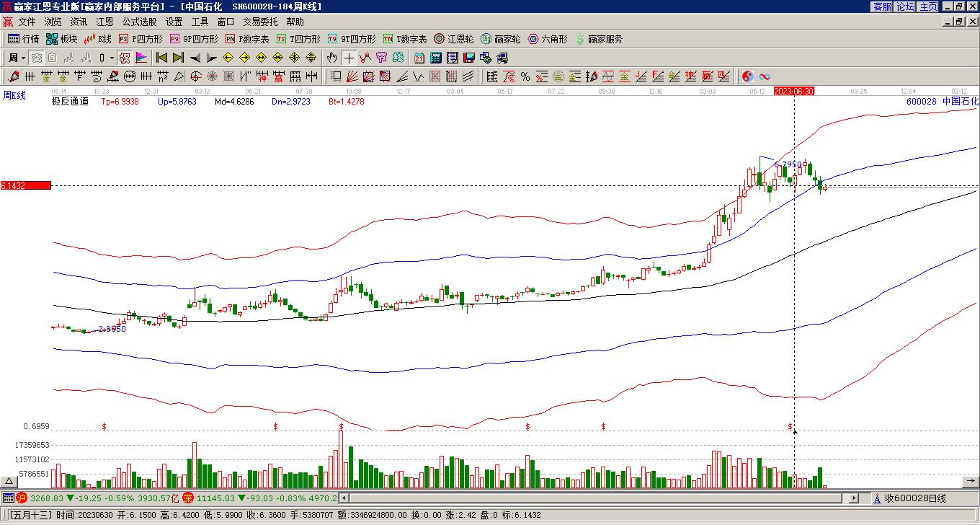Open the 板块 sector list
This screenshot has height=525, width=980.
[61, 39]
